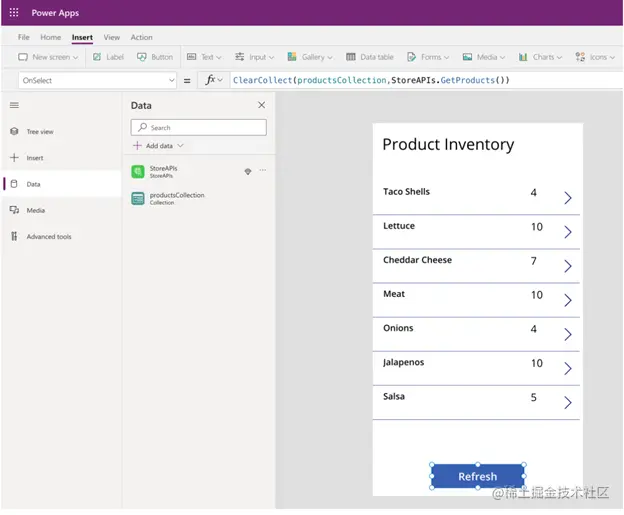
Task: Close the Data panel
Action: 261,105
